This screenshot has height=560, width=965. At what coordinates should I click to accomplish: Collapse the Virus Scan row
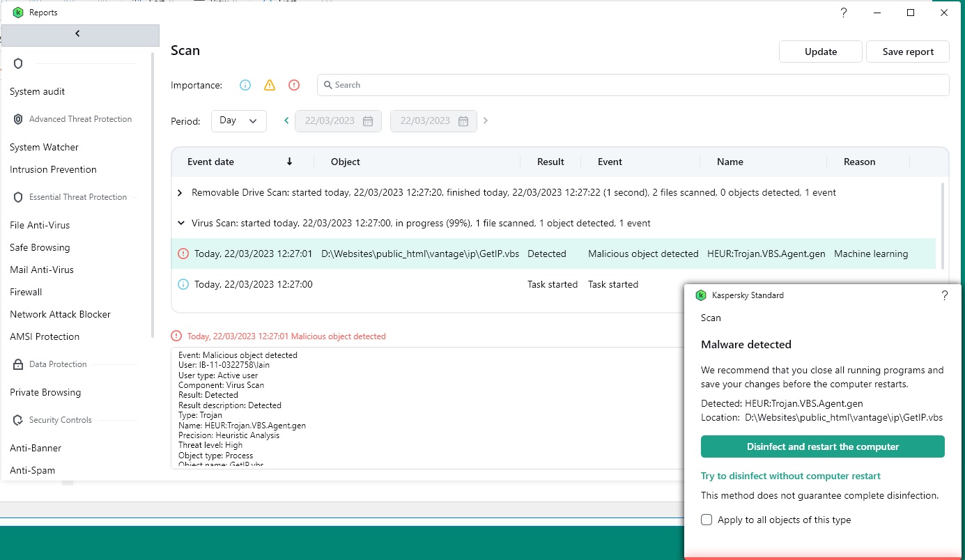tap(180, 223)
